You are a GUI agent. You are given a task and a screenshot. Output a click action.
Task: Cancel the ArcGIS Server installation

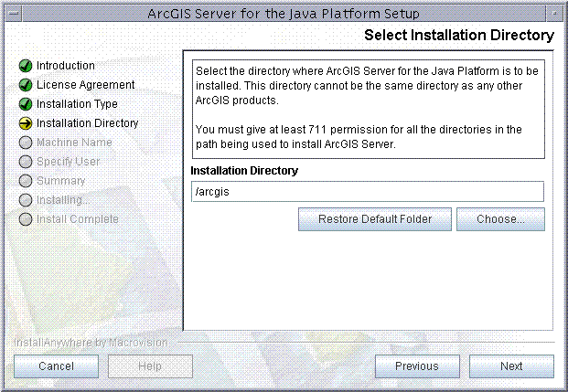pos(56,366)
